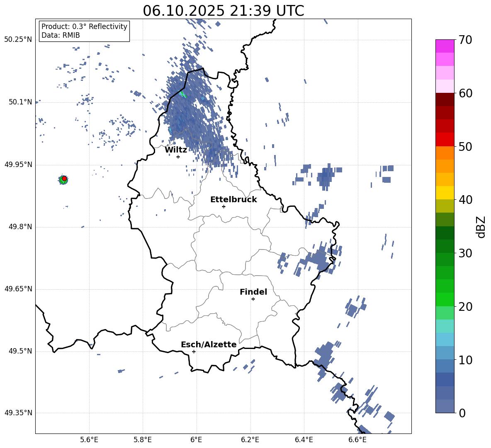Click the 49.5°N latitude label
The image size is (491, 448).
point(20,351)
